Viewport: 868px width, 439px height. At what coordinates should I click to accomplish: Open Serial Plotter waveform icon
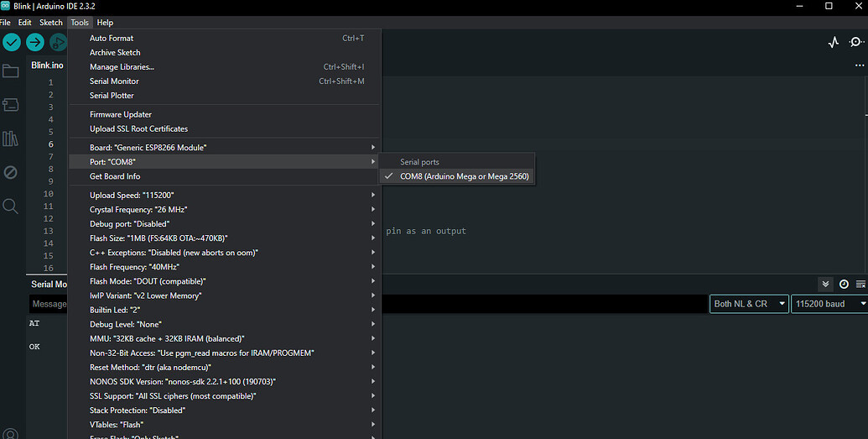pos(833,42)
